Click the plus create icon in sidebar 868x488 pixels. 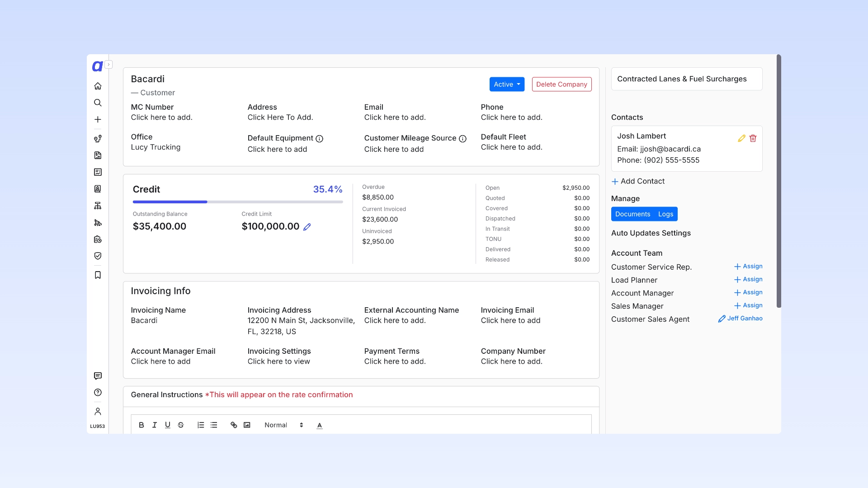tap(98, 119)
